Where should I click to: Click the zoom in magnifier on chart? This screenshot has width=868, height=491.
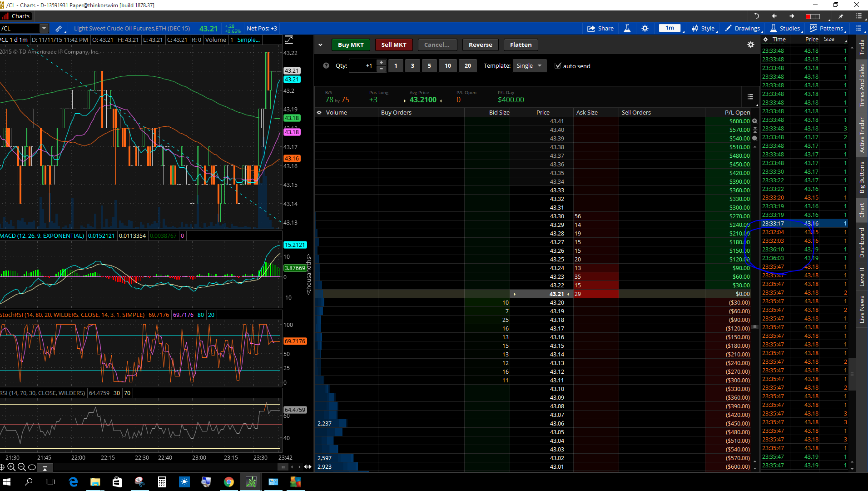[x=11, y=467]
